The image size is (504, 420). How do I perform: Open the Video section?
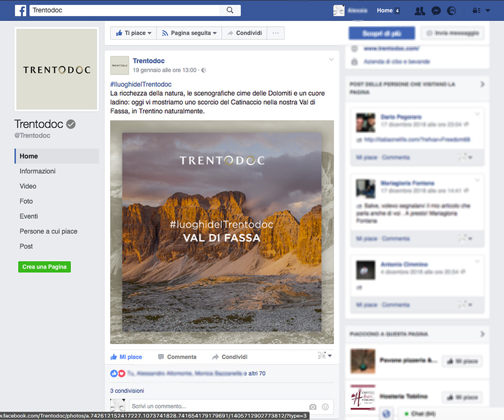pyautogui.click(x=28, y=186)
